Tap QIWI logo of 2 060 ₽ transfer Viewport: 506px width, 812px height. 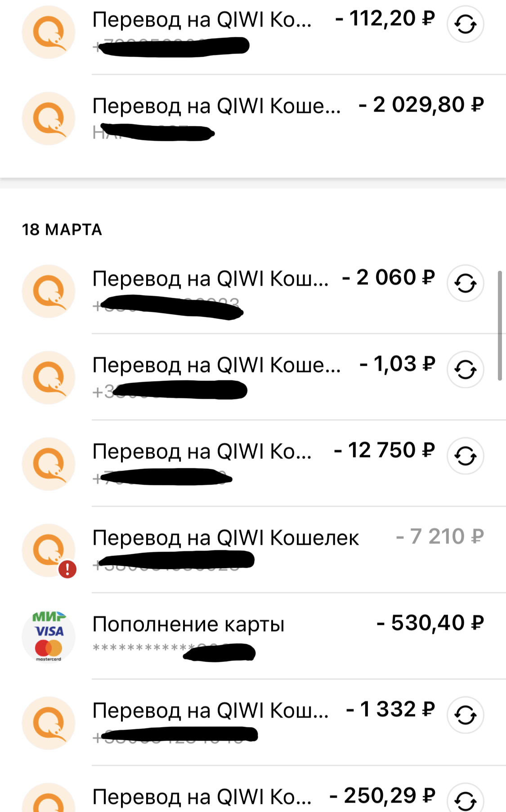[x=49, y=291]
